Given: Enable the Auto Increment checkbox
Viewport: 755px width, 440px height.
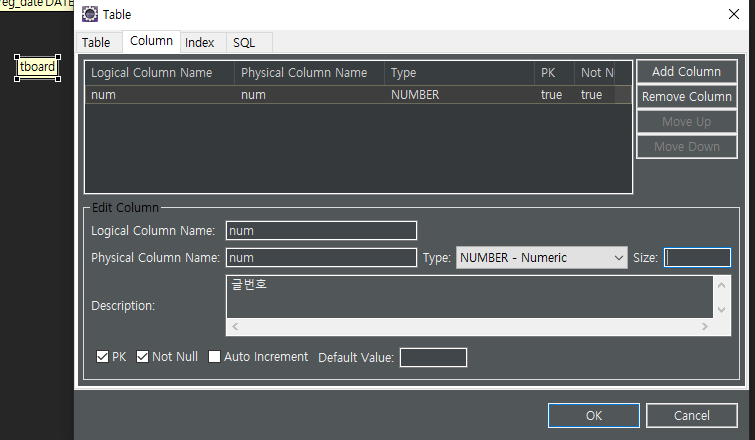Looking at the screenshot, I should tap(214, 357).
